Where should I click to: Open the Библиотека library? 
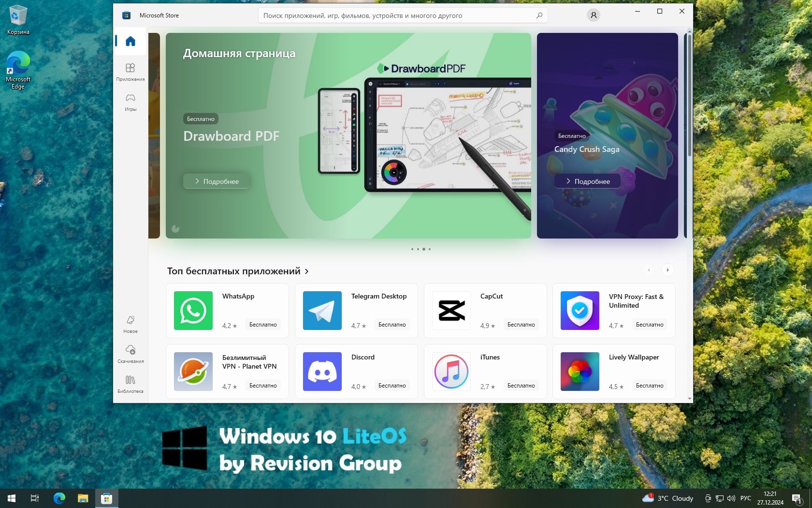click(130, 384)
